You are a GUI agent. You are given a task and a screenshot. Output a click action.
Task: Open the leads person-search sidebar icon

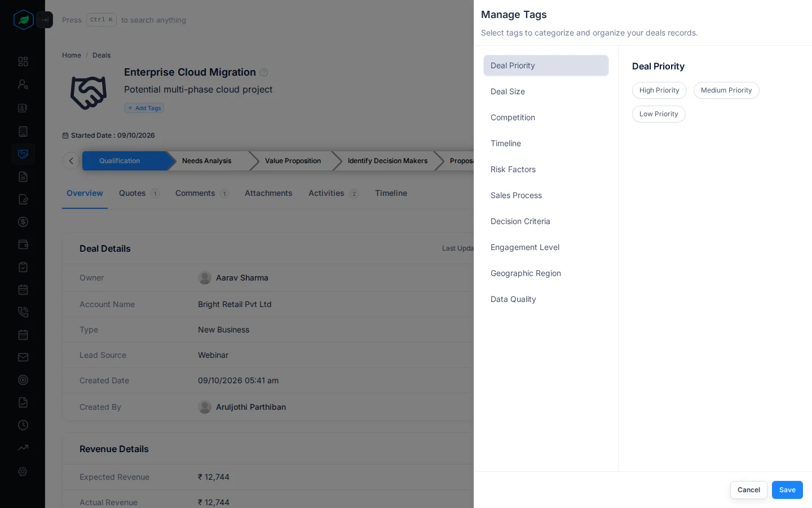[23, 85]
